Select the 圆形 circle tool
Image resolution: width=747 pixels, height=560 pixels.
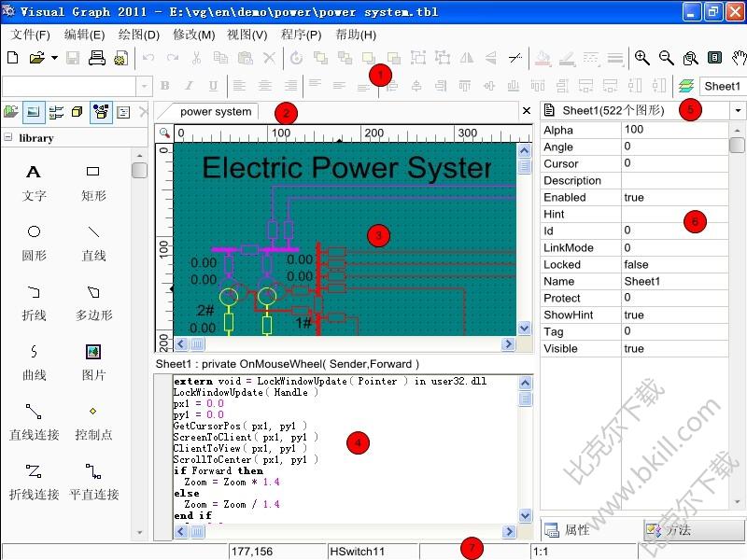[x=34, y=243]
